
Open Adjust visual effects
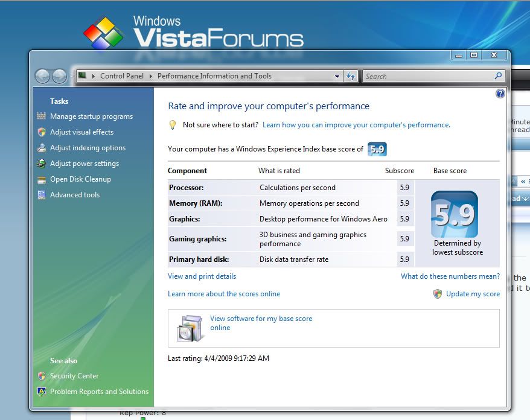tap(82, 132)
